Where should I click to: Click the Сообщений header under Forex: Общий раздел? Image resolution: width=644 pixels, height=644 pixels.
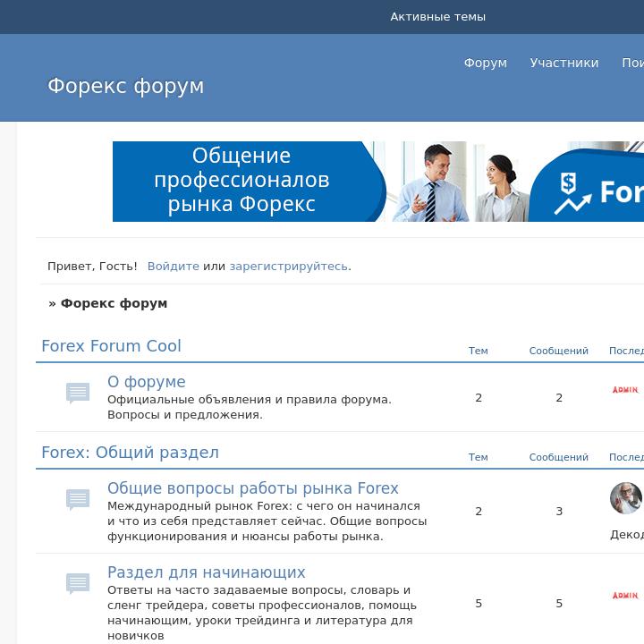click(x=558, y=457)
